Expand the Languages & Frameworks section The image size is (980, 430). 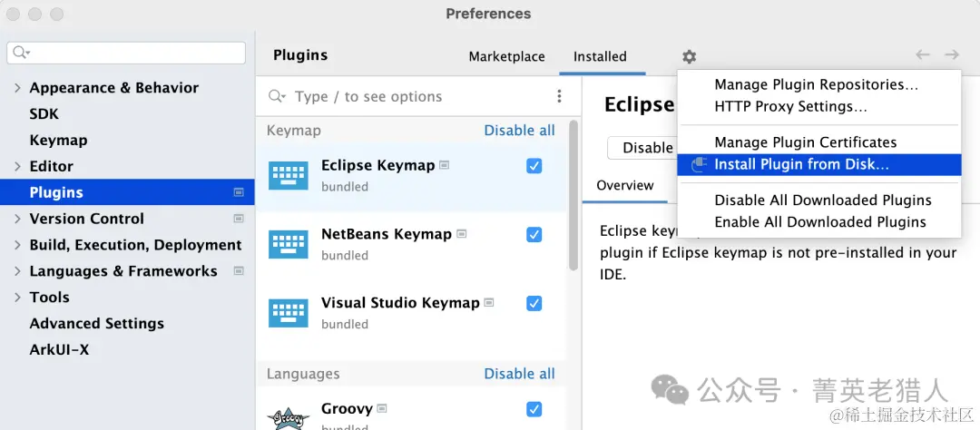click(17, 272)
